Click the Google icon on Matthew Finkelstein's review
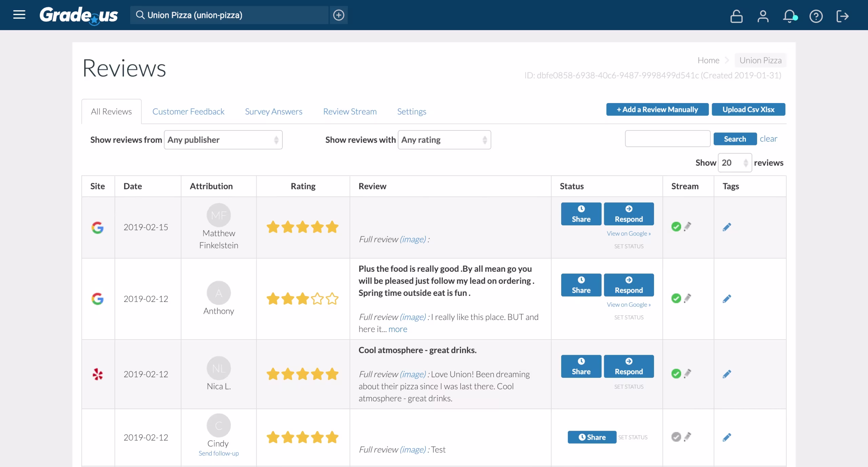Screen dimensions: 868x467 click(98, 227)
